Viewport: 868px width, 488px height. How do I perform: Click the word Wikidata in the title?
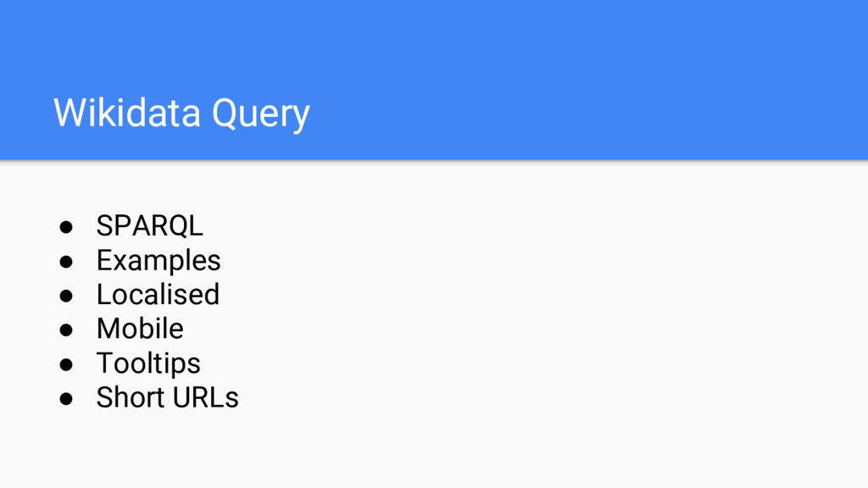point(127,113)
